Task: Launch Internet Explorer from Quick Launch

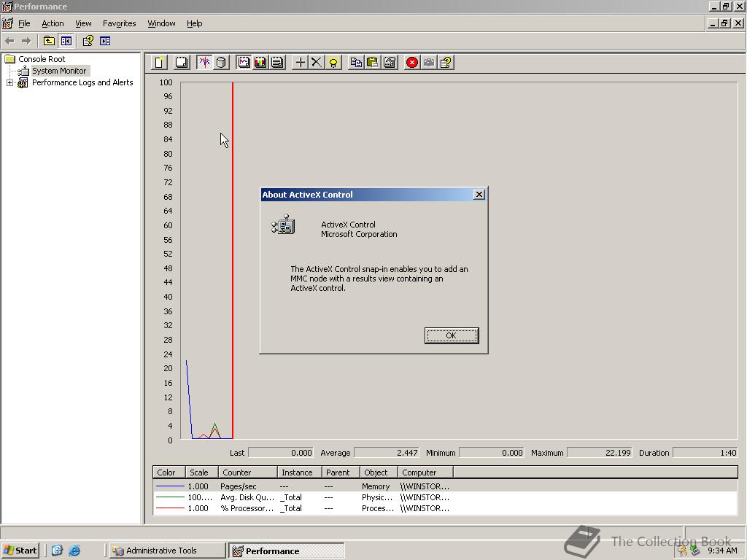Action: pos(74,551)
